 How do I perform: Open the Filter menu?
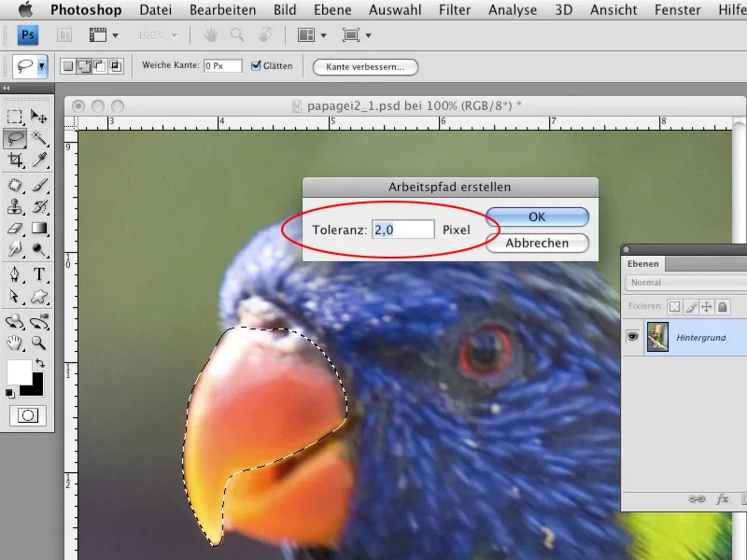coord(455,9)
